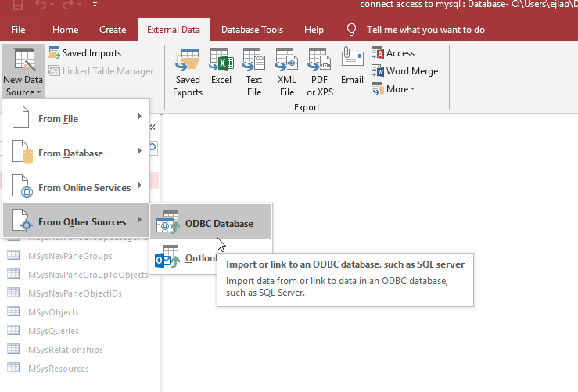Viewport: 578px width, 392px height.
Task: Expand From Online Services submenu
Action: (76, 187)
